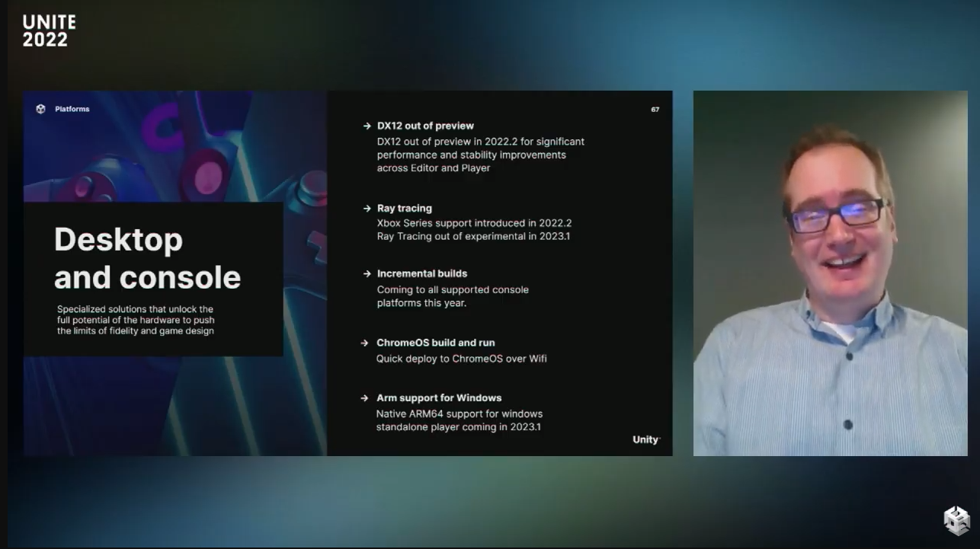Click the arrow beside Ray tracing
980x549 pixels.
(x=367, y=209)
